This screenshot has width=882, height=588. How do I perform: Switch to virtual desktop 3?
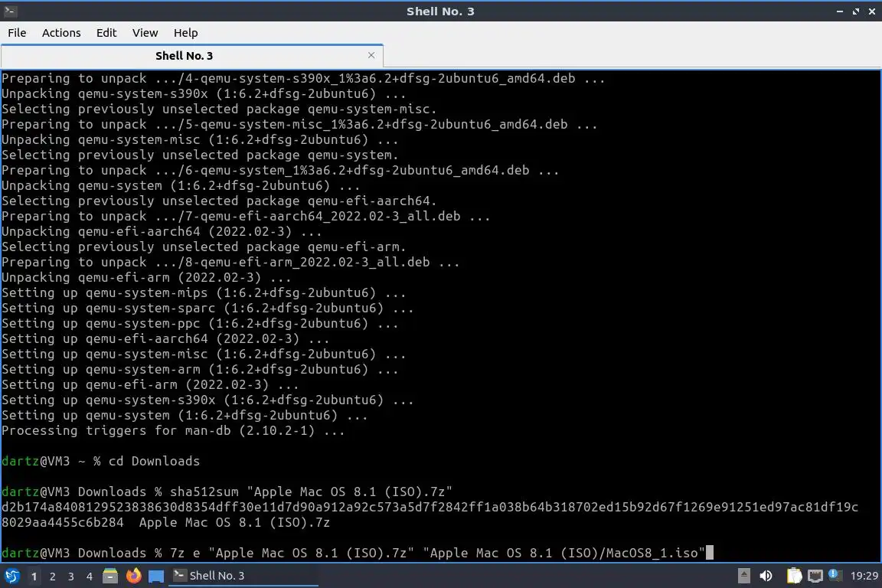tap(71, 577)
